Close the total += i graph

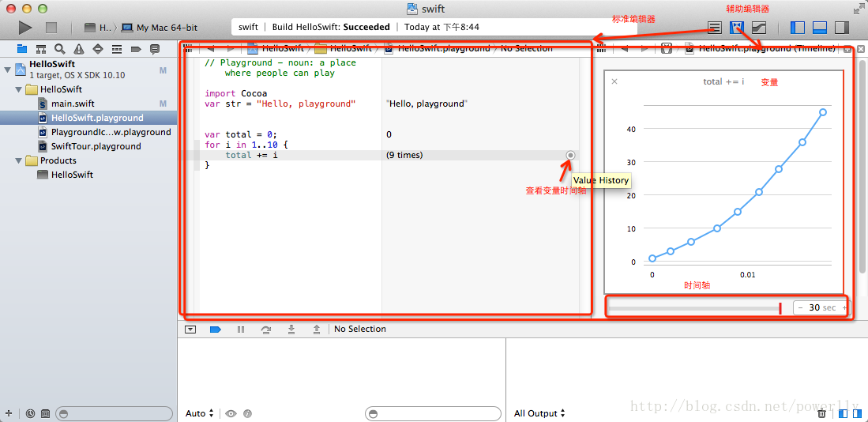coord(614,81)
